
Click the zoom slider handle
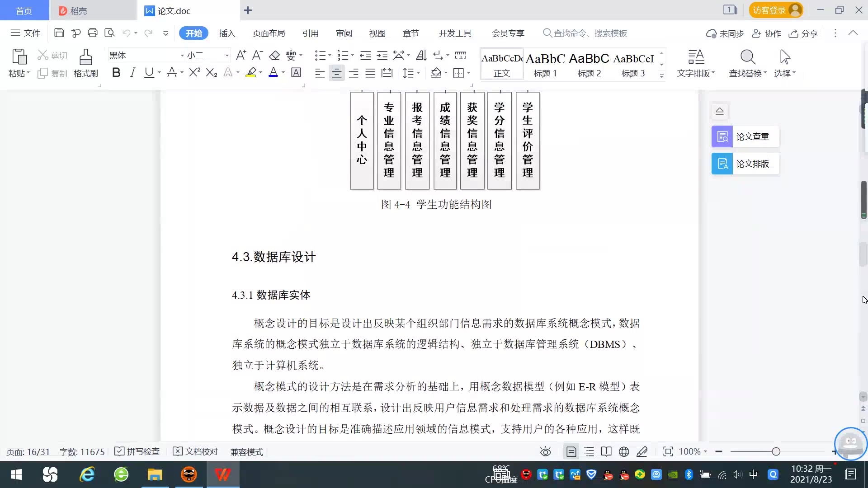tap(776, 451)
